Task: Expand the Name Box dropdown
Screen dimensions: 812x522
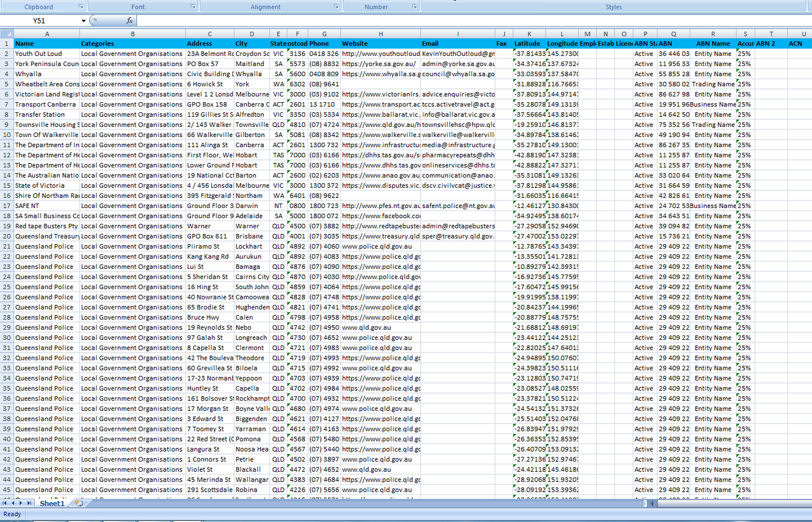Action: 83,21
